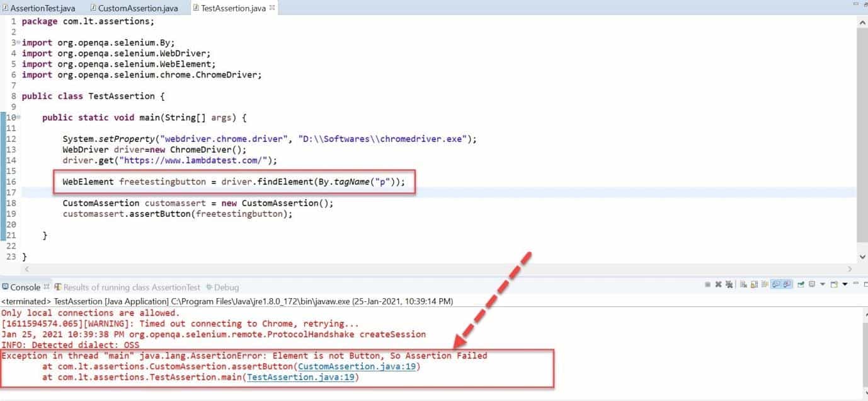Minimize the Console view panel
The width and height of the screenshot is (868, 401).
point(855,283)
